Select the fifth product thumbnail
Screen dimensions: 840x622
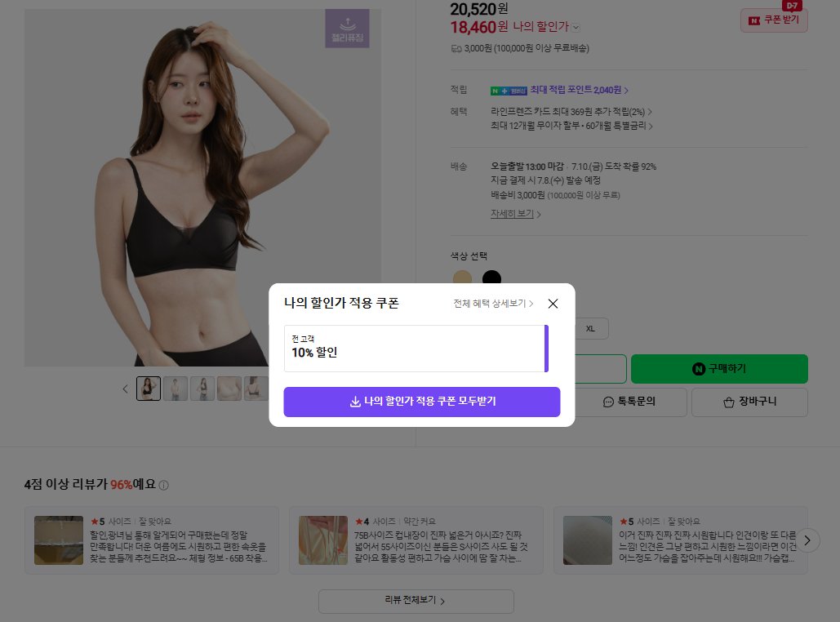[x=256, y=389]
